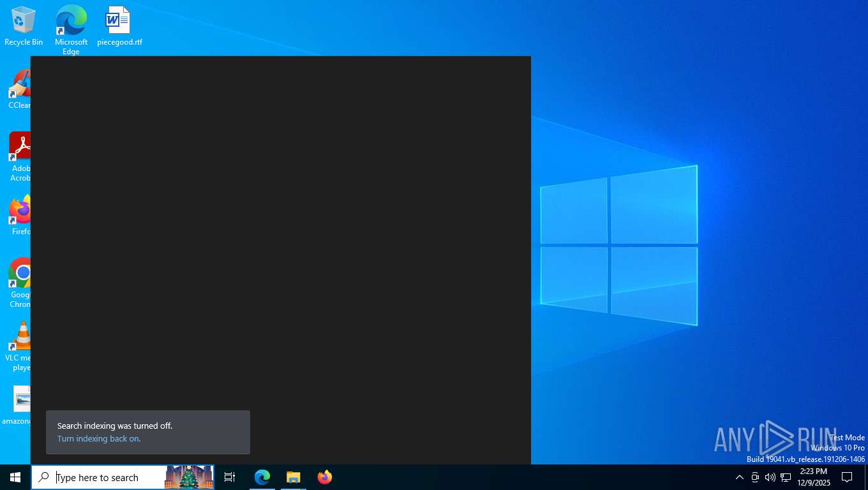Viewport: 868px width, 490px height.
Task: Click the holiday search highlight image
Action: click(x=189, y=477)
